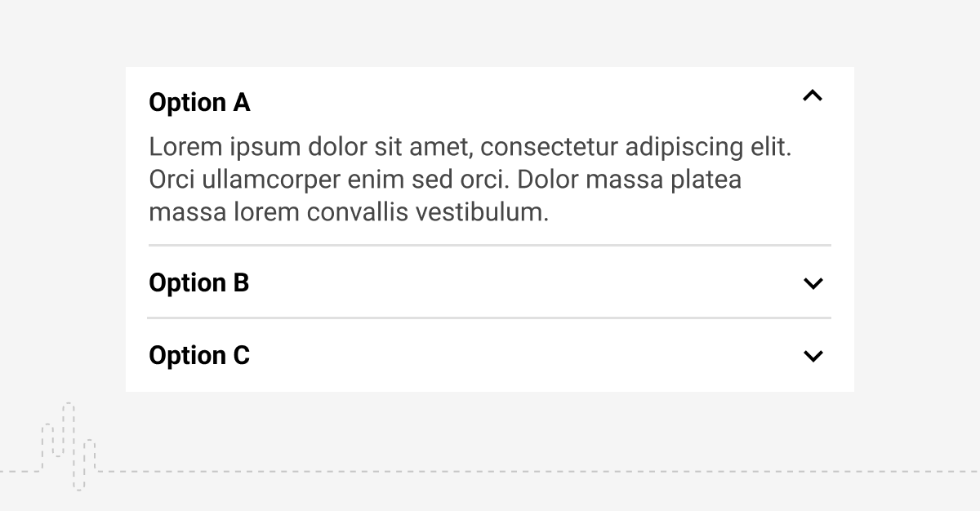Click the empty space in Option B row
Viewport: 980px width, 511px height.
(x=523, y=283)
